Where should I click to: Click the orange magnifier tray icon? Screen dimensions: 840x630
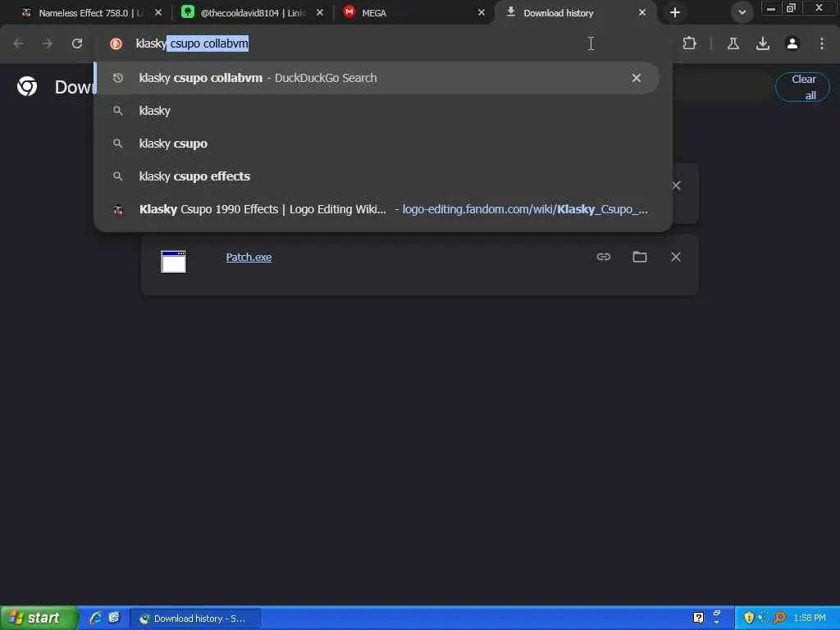point(779,619)
